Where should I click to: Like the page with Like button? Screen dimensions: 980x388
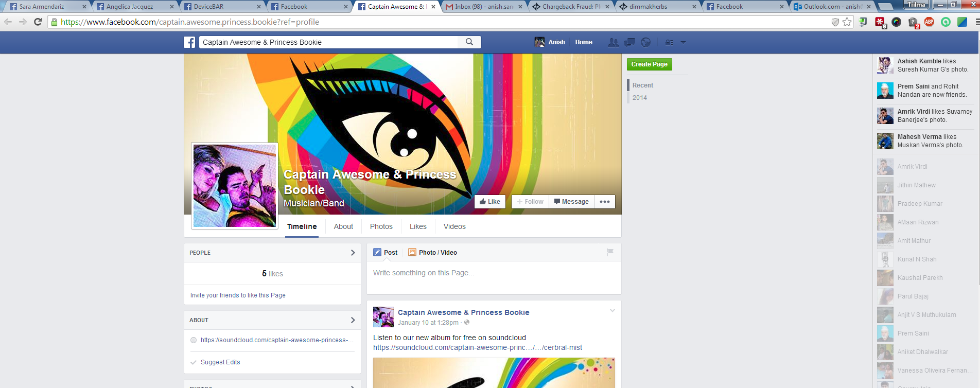tap(490, 202)
